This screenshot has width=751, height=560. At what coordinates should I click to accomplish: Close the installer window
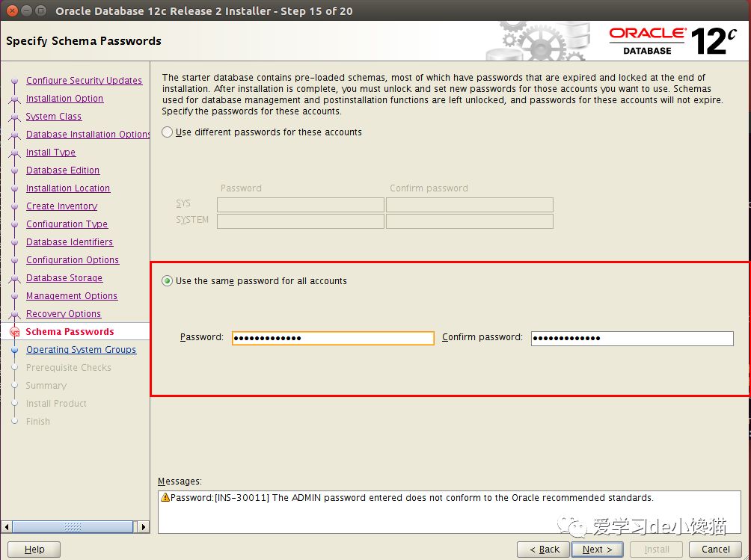coord(13,10)
